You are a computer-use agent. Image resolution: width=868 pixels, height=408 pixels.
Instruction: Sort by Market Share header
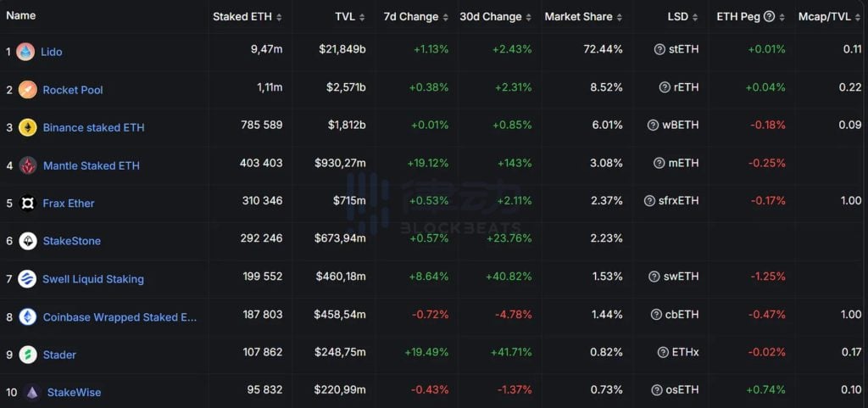pos(583,17)
